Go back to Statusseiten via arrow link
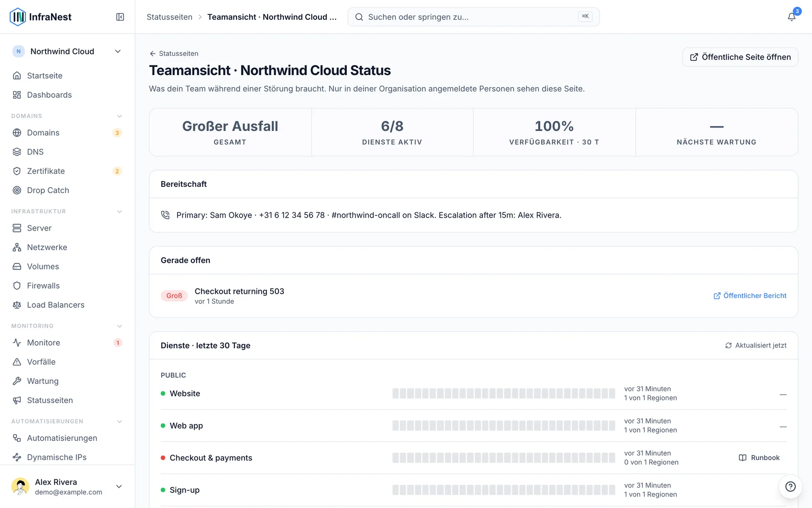The height and width of the screenshot is (508, 812). 174,53
